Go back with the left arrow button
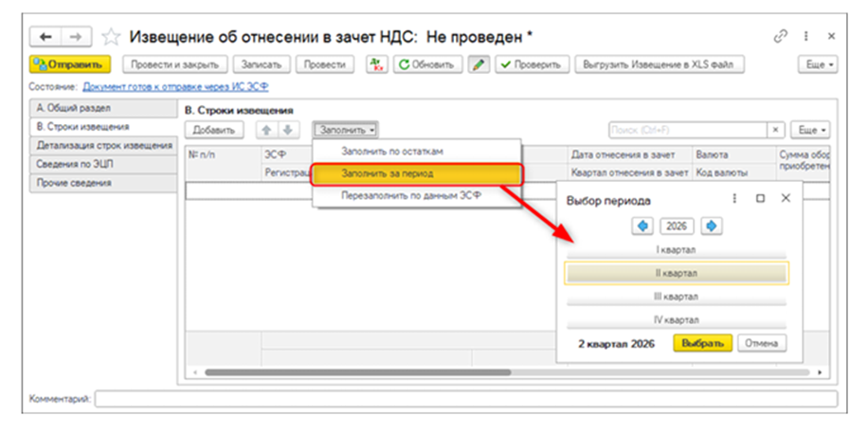 coord(47,38)
